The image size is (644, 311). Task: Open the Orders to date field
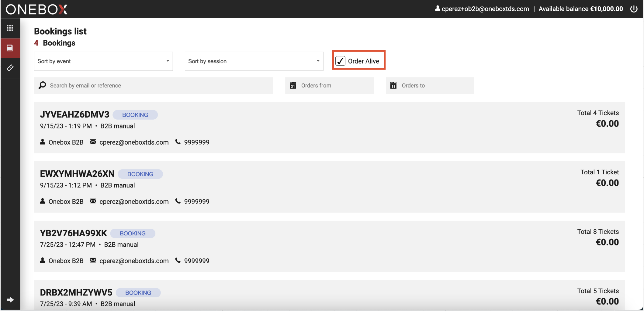point(430,85)
